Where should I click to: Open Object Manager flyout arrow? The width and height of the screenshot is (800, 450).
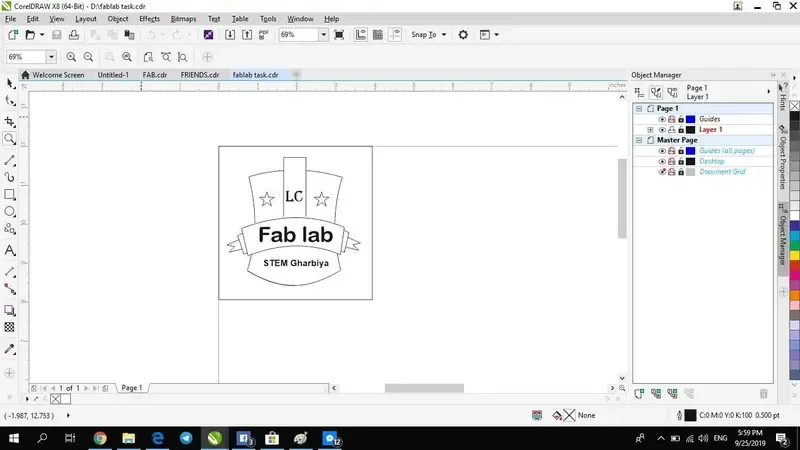click(769, 92)
